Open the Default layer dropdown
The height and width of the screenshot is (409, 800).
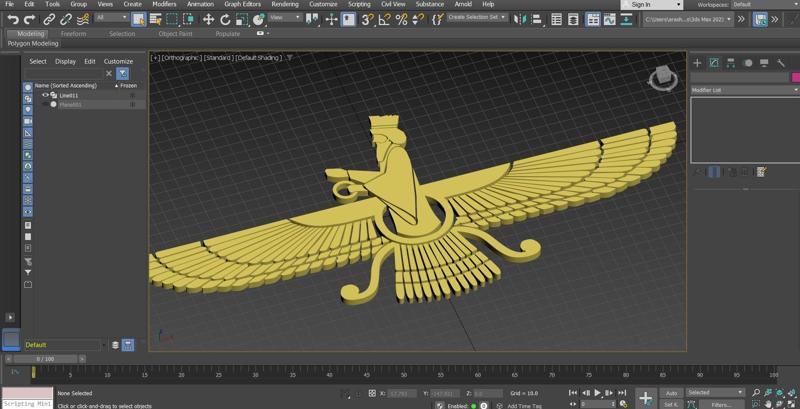pos(64,345)
